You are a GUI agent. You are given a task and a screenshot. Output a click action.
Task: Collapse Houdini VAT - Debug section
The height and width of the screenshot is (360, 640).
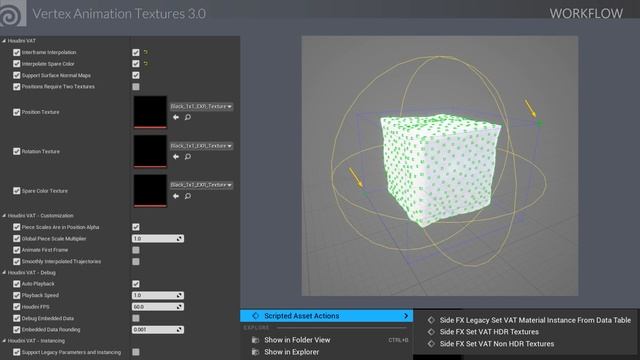(4, 272)
